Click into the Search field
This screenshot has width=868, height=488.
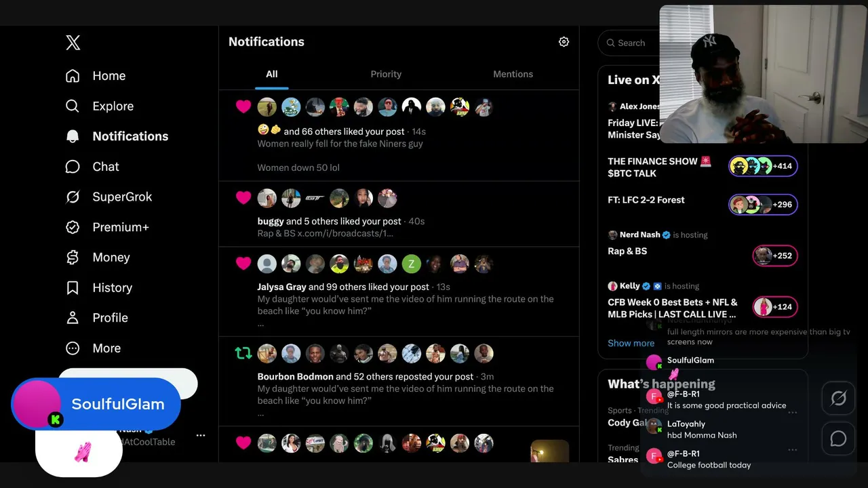point(631,43)
